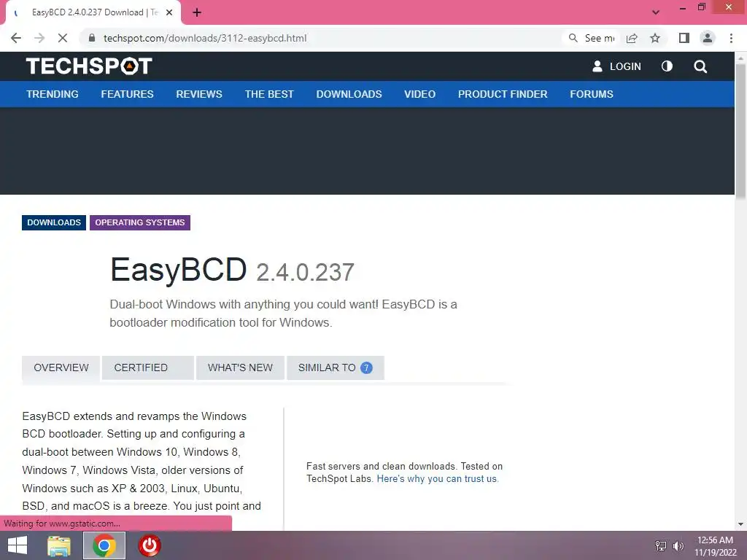
Task: Go back to the previous page
Action: (x=16, y=38)
